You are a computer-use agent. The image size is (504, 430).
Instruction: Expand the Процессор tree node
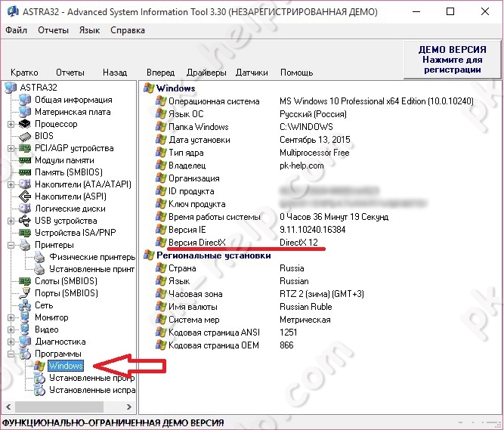tap(11, 124)
